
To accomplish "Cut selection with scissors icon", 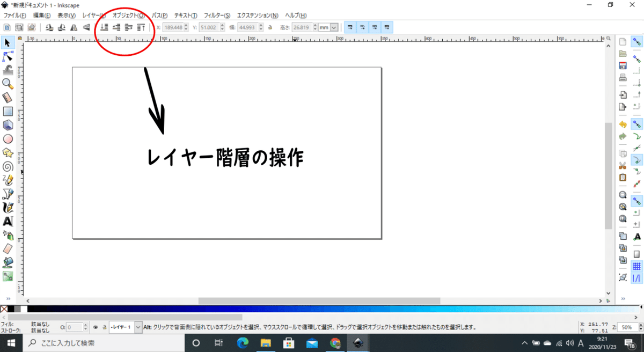I will point(623,165).
